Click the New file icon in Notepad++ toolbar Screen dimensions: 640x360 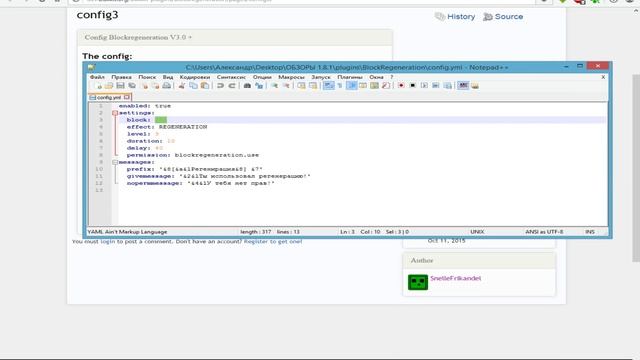[99, 86]
